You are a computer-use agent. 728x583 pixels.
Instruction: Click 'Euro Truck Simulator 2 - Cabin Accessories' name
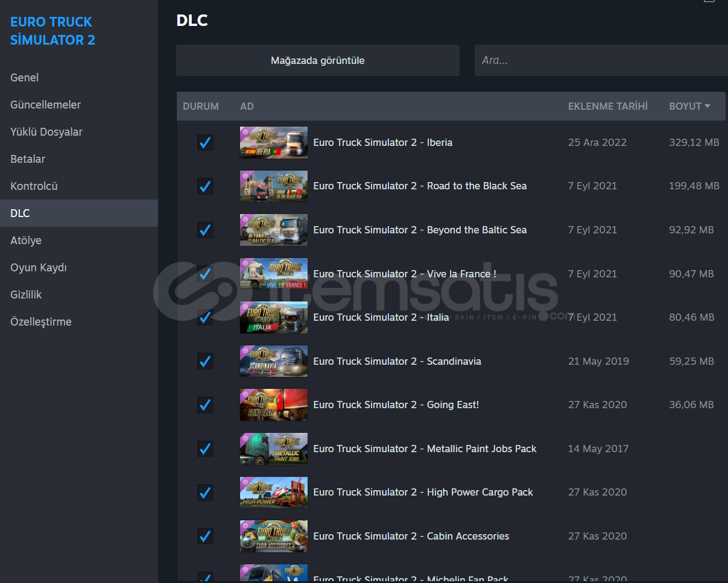click(x=411, y=536)
